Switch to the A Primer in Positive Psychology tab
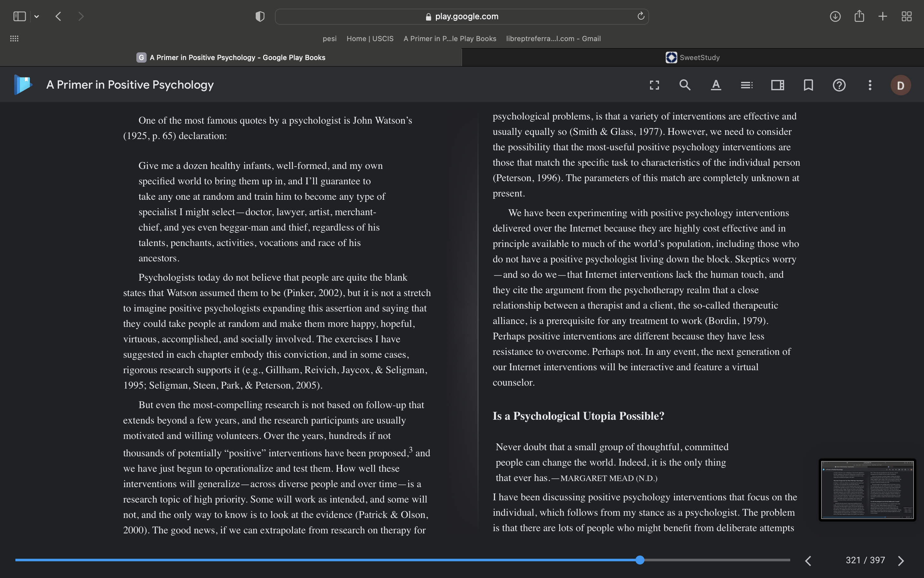This screenshot has width=924, height=578. [x=231, y=57]
